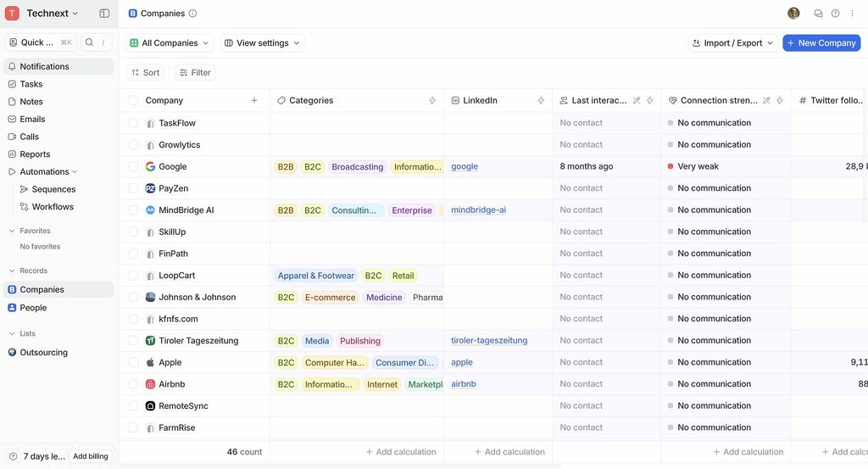Open Emails in the sidebar
The height and width of the screenshot is (469, 868).
pos(58,119)
